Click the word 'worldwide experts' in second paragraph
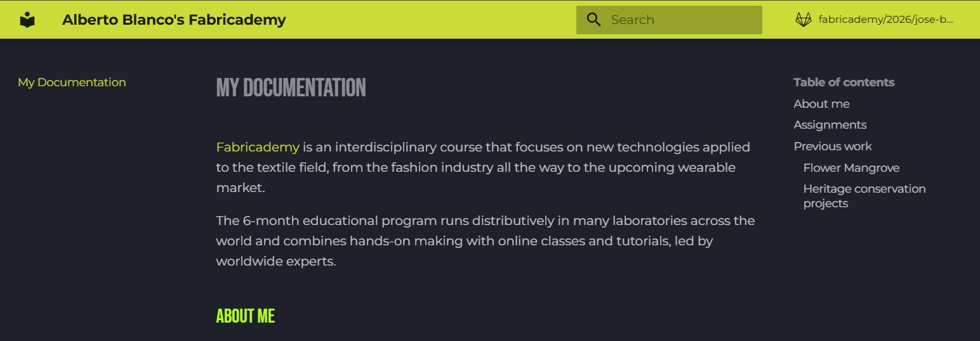The height and width of the screenshot is (341, 980). (x=275, y=261)
